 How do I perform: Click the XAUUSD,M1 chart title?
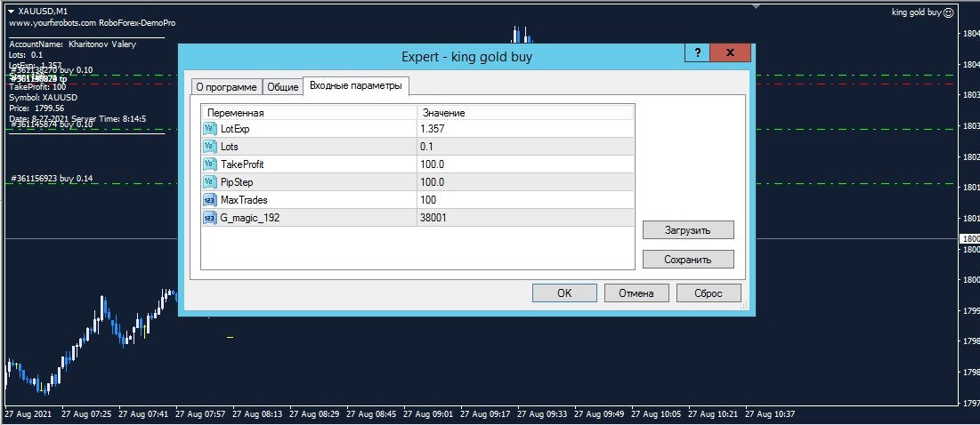[43, 11]
